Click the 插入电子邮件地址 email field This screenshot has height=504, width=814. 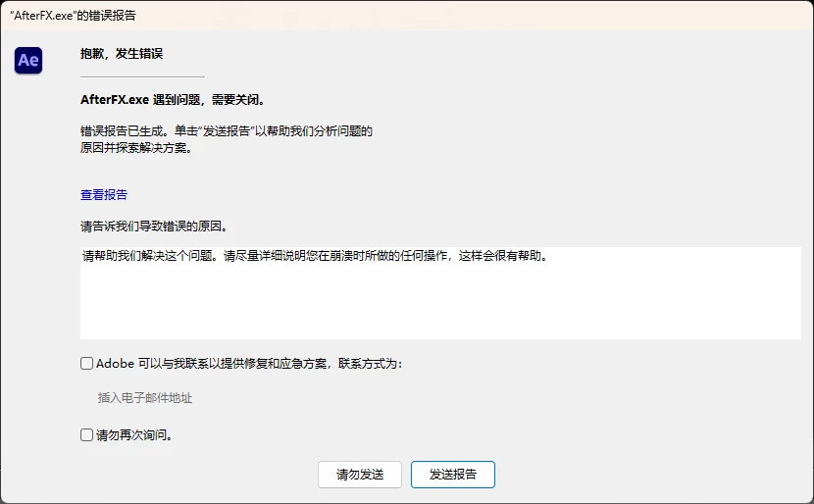pyautogui.click(x=145, y=397)
